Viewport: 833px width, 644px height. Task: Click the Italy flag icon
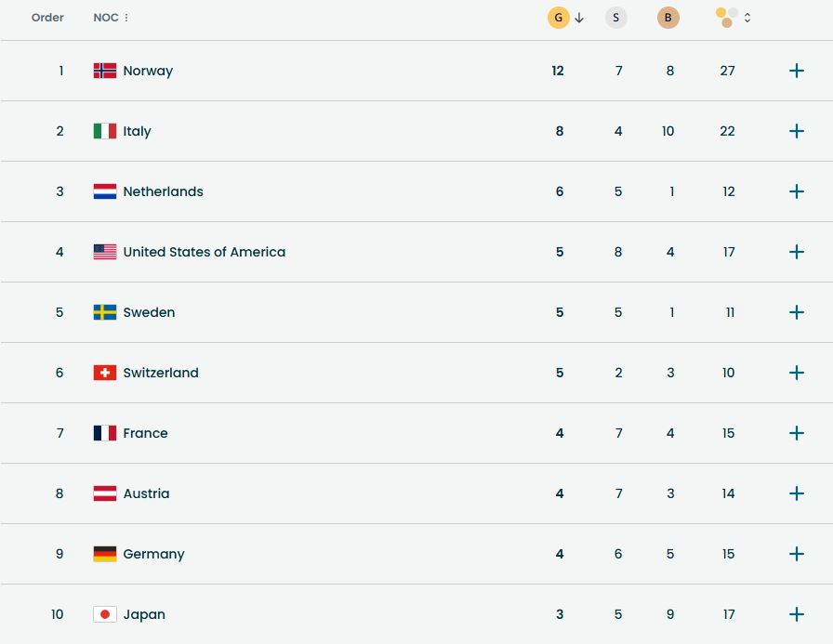point(105,131)
